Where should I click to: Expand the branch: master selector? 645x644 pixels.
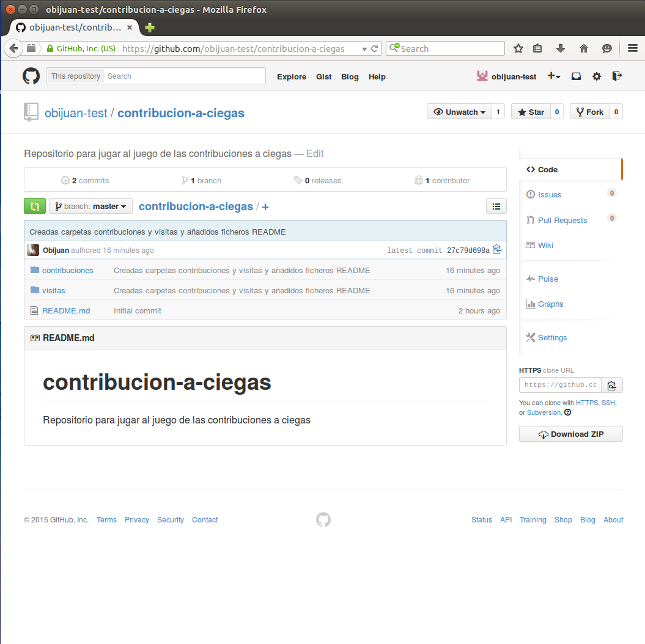(x=90, y=207)
